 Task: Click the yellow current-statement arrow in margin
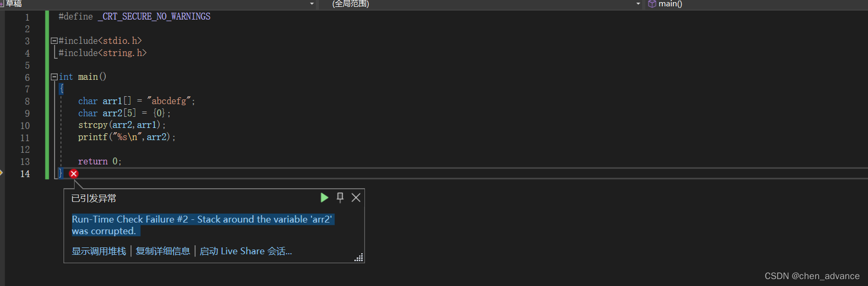coord(2,173)
